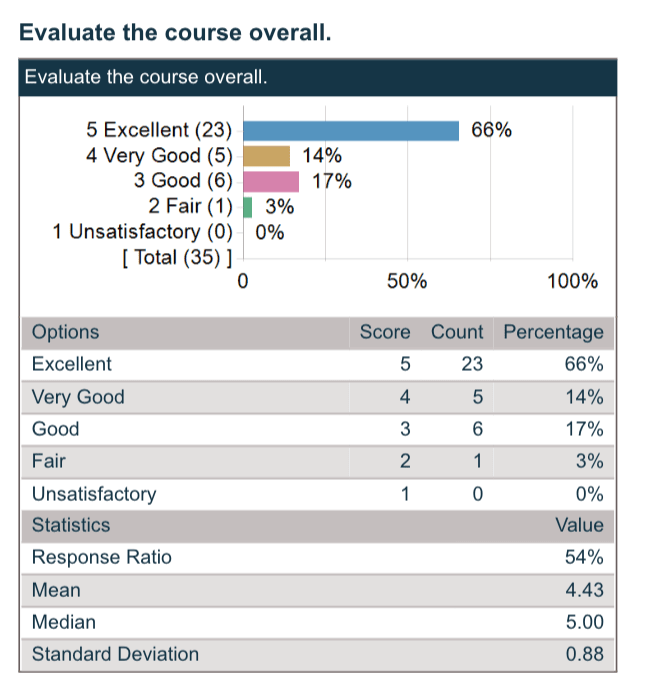Click the bold page heading above the panel
660x698 pixels.
(175, 32)
